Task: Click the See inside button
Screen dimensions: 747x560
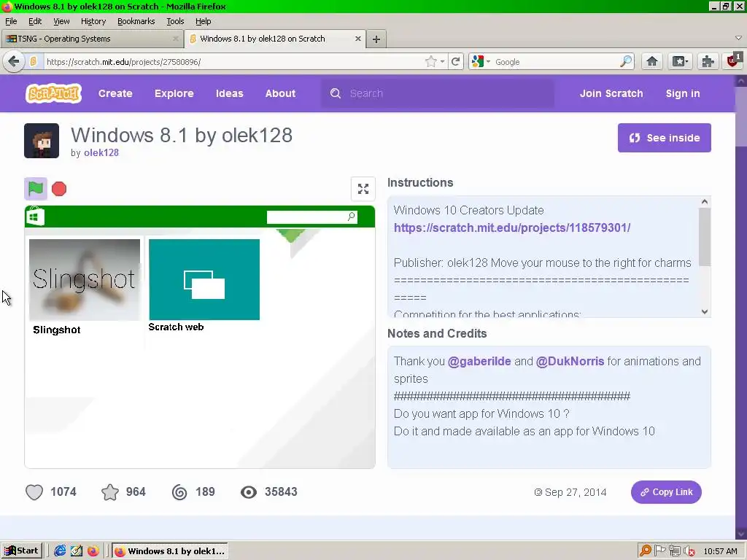Action: click(664, 138)
